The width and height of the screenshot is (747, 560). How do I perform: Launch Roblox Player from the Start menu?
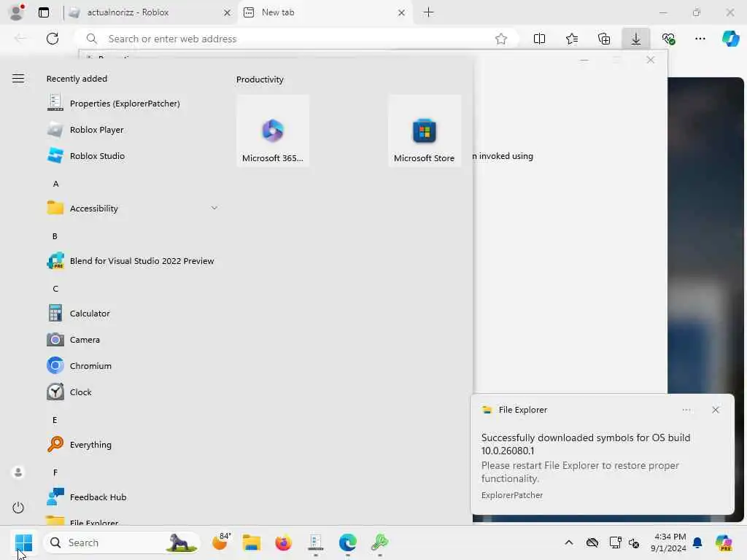85,130
